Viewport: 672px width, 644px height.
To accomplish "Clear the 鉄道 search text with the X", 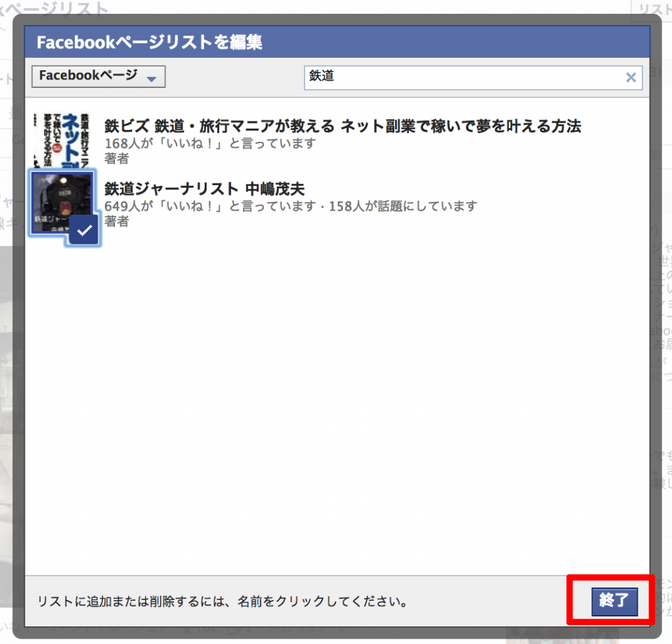I will [631, 77].
